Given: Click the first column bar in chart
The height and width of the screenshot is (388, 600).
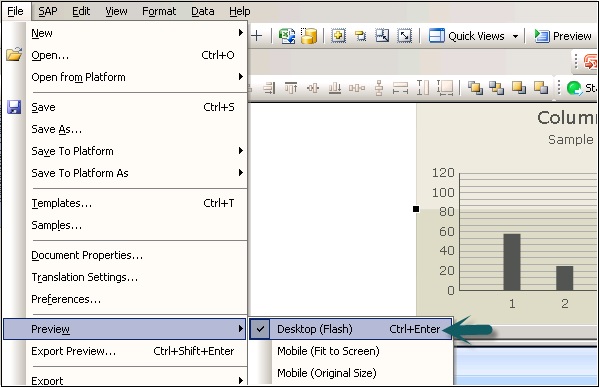Looking at the screenshot, I should pyautogui.click(x=512, y=262).
